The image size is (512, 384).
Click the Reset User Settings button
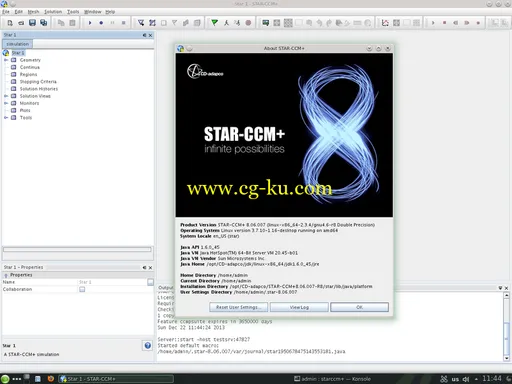[238, 307]
